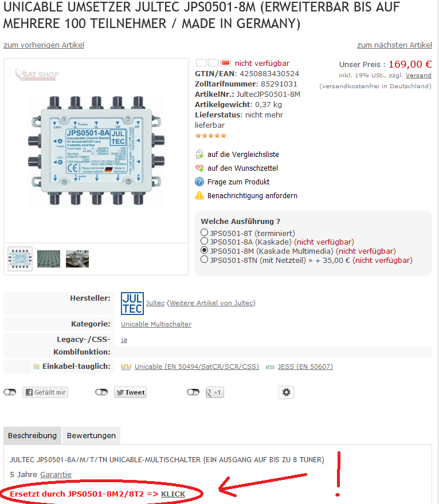Click the compare list icon
The width and height of the screenshot is (439, 504).
[x=199, y=154]
